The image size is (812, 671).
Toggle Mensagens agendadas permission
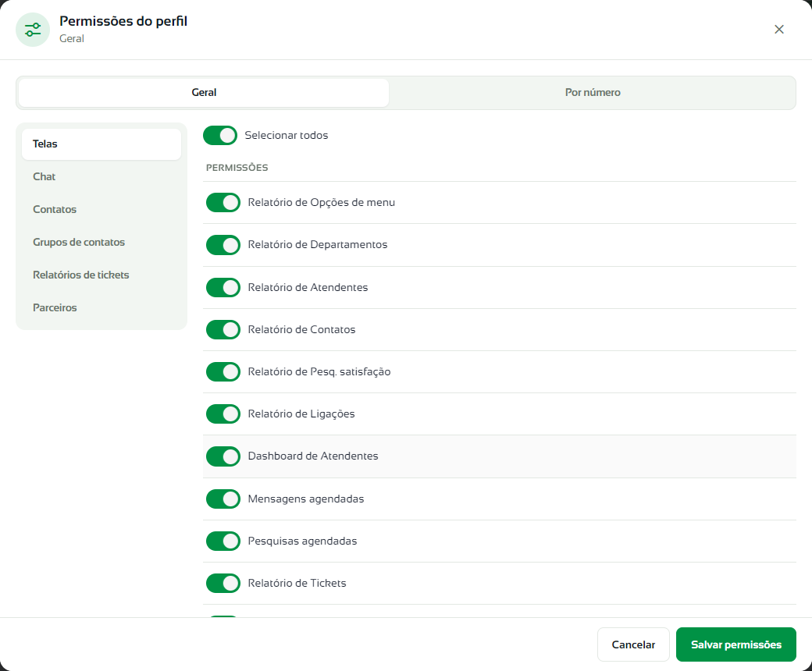click(223, 499)
